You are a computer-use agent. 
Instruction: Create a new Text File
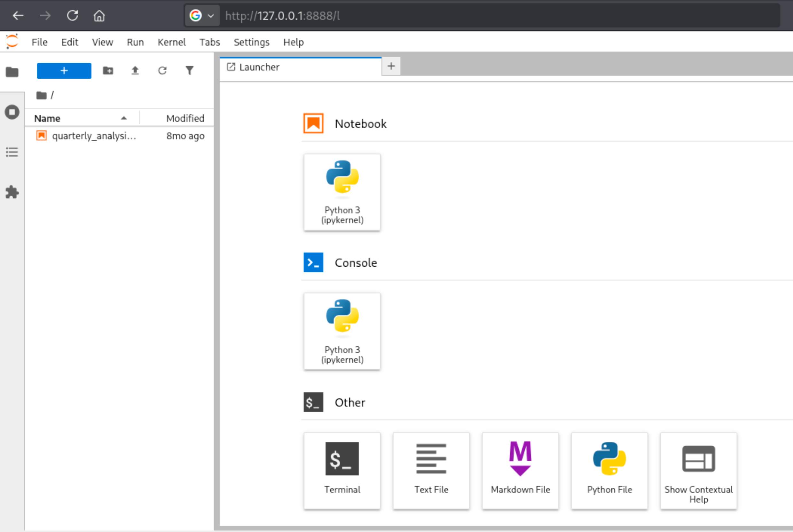[431, 471]
